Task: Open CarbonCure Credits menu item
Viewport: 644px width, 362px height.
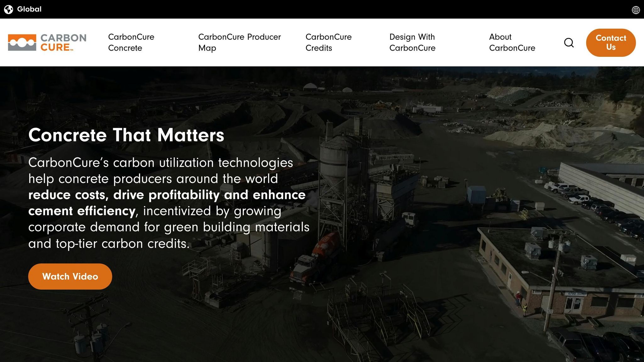Action: [329, 42]
